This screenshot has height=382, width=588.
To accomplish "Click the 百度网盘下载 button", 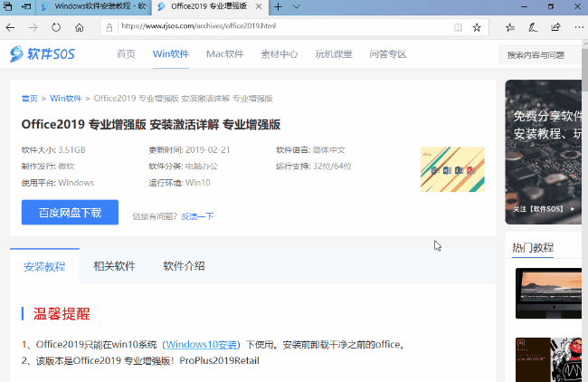I will tap(70, 213).
